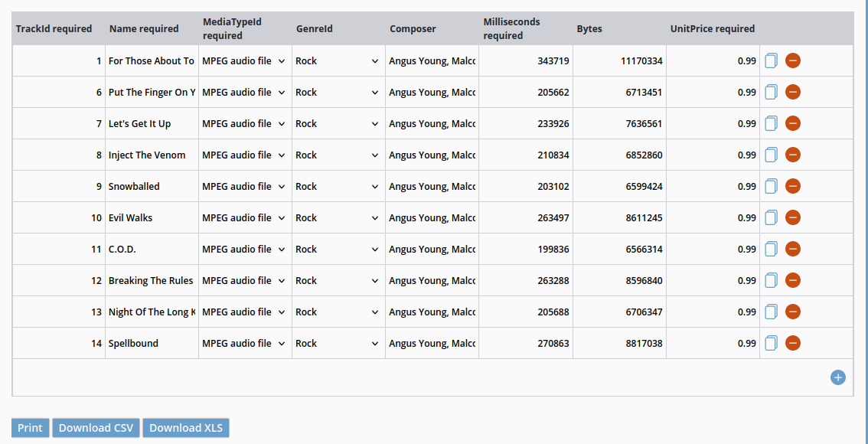Viewport: 868px width, 444px height.
Task: Duplicate the Let's Get It Up row
Action: 771,123
